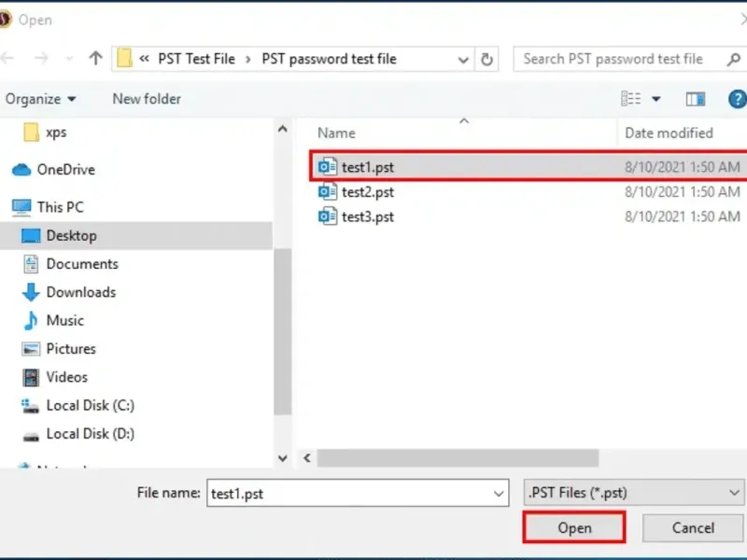Click the Help question mark icon

[737, 99]
